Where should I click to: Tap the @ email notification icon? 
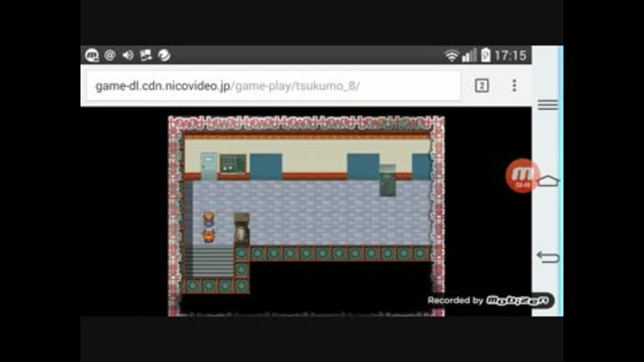click(x=109, y=55)
